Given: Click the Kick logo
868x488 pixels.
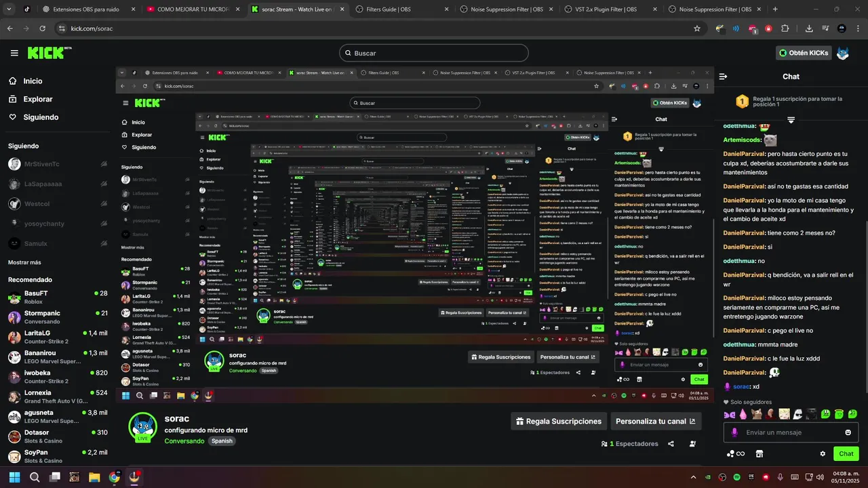Looking at the screenshot, I should pos(50,53).
